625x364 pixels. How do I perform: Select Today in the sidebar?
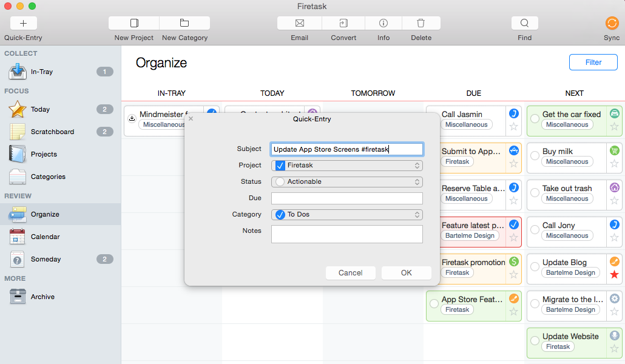click(x=60, y=109)
